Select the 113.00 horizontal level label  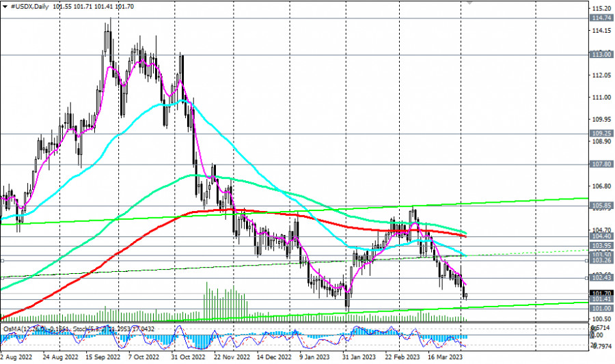(601, 55)
